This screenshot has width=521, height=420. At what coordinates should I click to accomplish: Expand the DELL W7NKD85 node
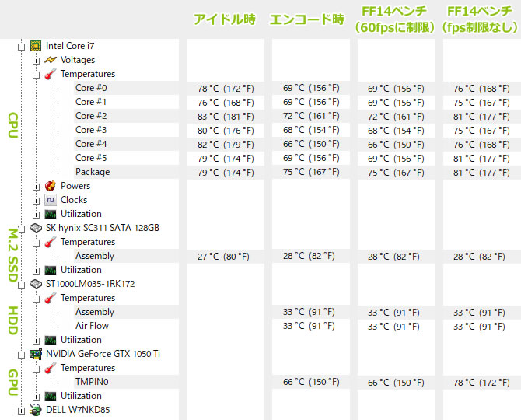(x=21, y=411)
